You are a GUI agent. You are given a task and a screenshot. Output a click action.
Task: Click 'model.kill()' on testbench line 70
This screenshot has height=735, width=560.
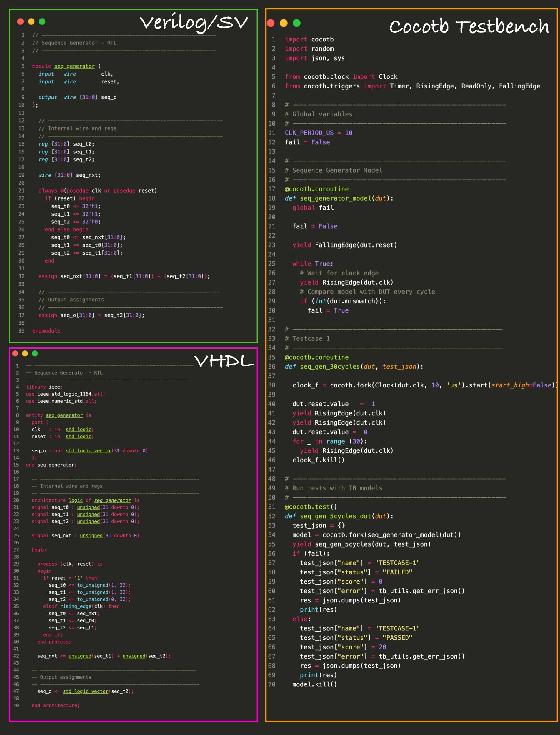[314, 684]
